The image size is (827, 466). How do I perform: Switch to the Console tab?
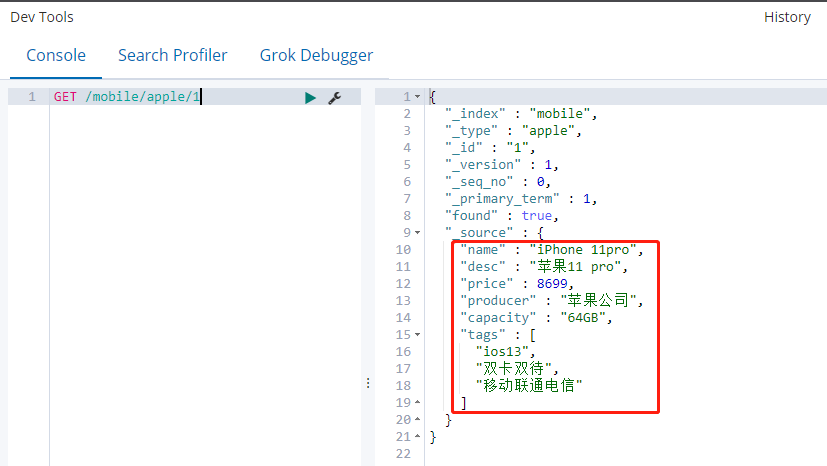click(56, 55)
